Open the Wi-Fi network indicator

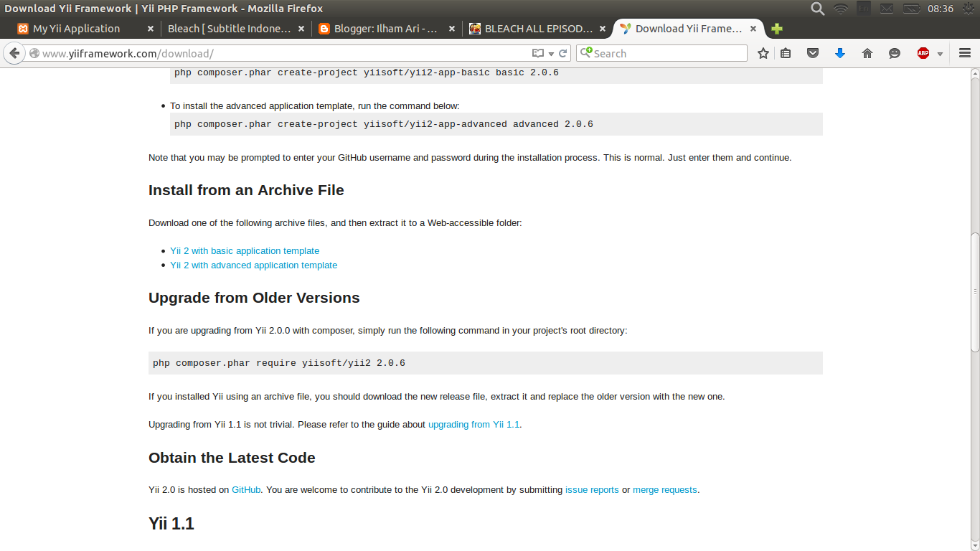coord(841,9)
